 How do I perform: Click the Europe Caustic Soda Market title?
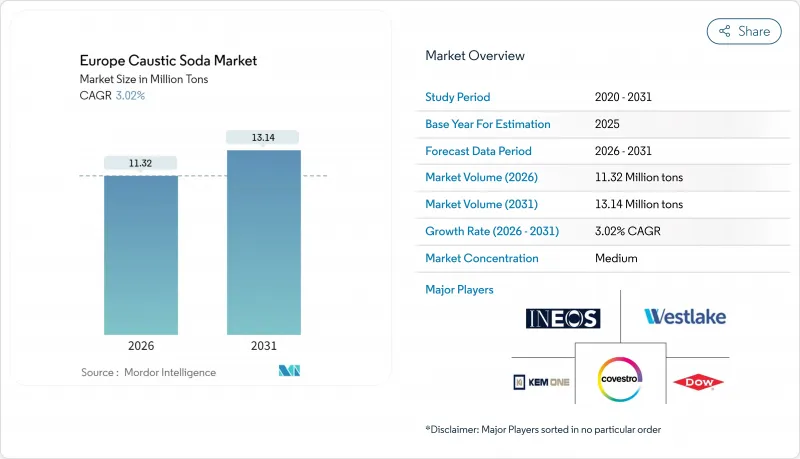click(x=168, y=61)
